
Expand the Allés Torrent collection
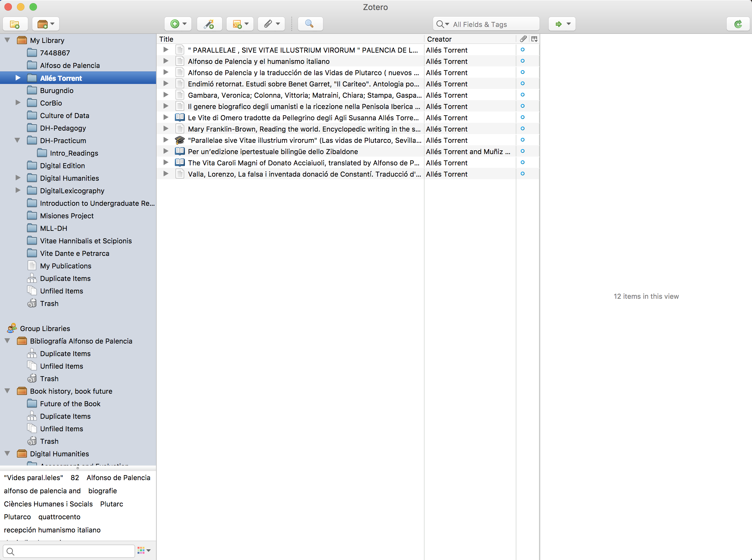18,78
